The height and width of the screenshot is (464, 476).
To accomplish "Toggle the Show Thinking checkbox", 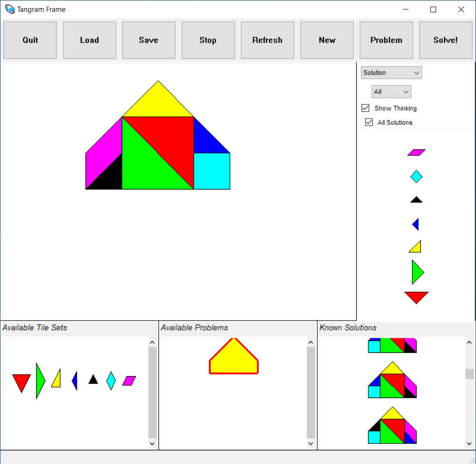I will tap(365, 108).
